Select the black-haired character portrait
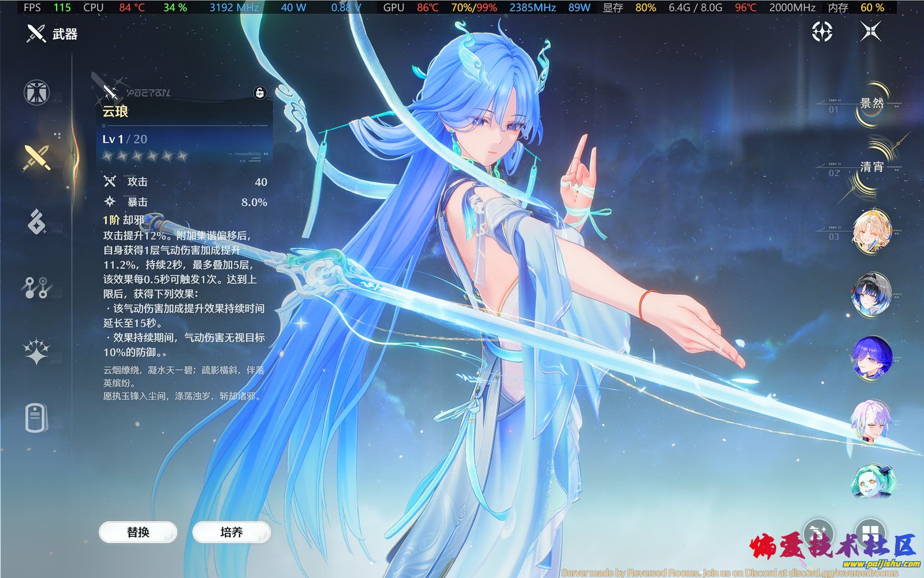The image size is (924, 578). (872, 295)
